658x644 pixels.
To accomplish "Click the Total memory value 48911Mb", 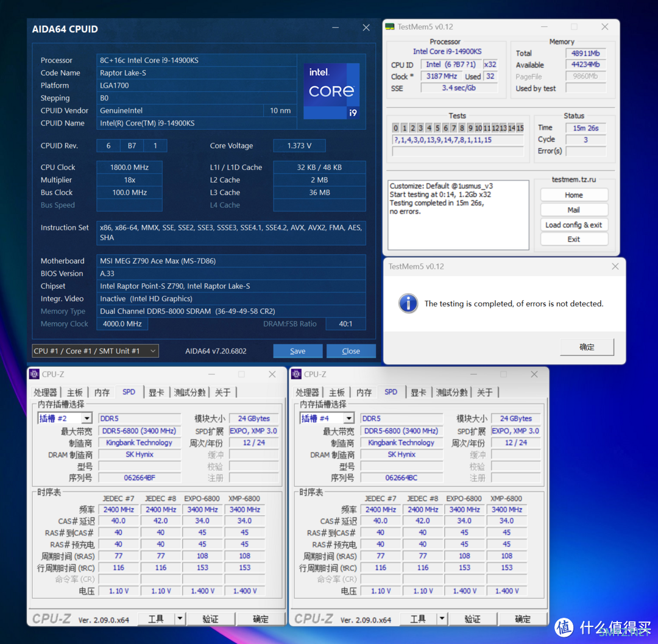I will pos(585,53).
